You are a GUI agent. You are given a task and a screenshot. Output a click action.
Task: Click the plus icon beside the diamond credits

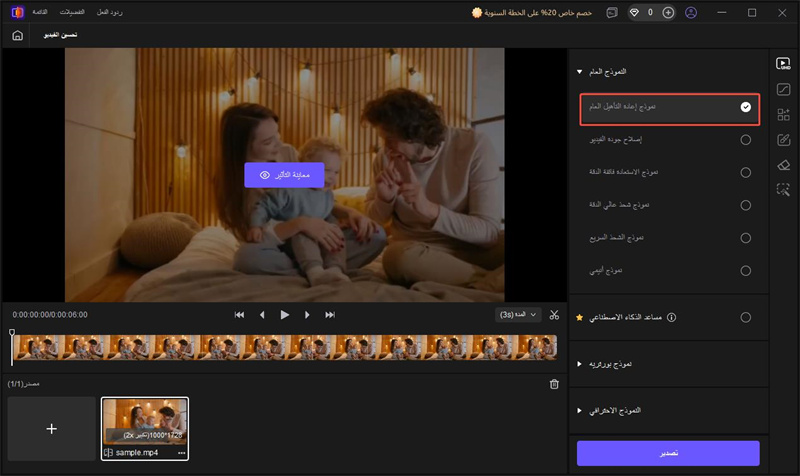tap(668, 13)
